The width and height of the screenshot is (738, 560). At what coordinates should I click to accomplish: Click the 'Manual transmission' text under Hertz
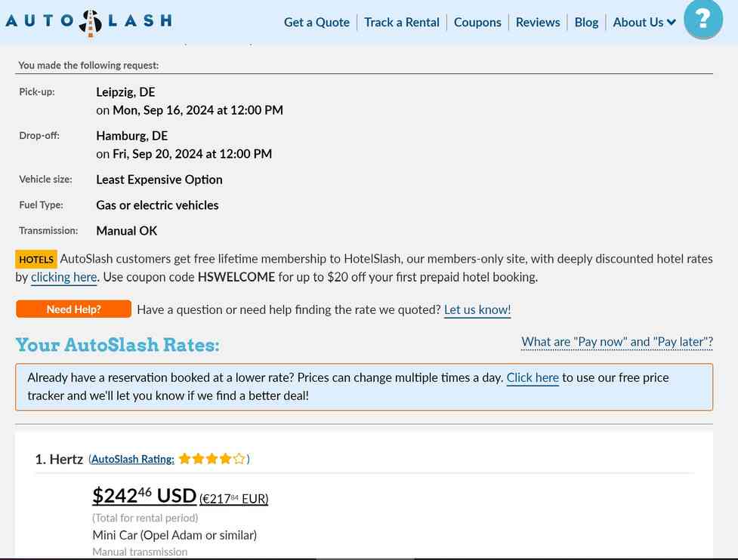140,552
